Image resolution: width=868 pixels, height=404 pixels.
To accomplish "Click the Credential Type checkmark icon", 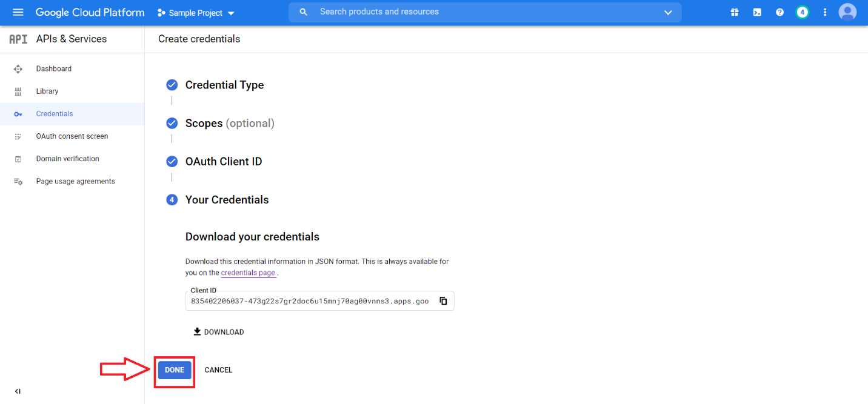I will click(172, 85).
